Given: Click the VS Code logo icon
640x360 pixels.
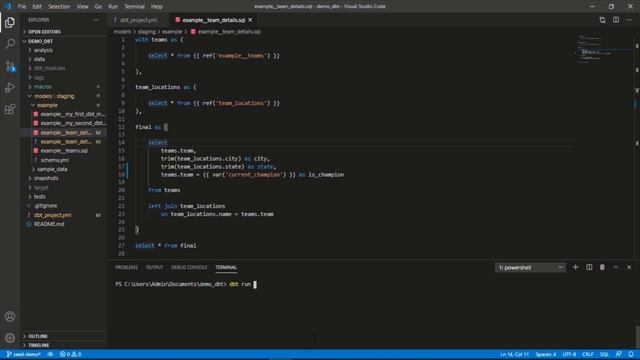Looking at the screenshot, I should 7,6.
